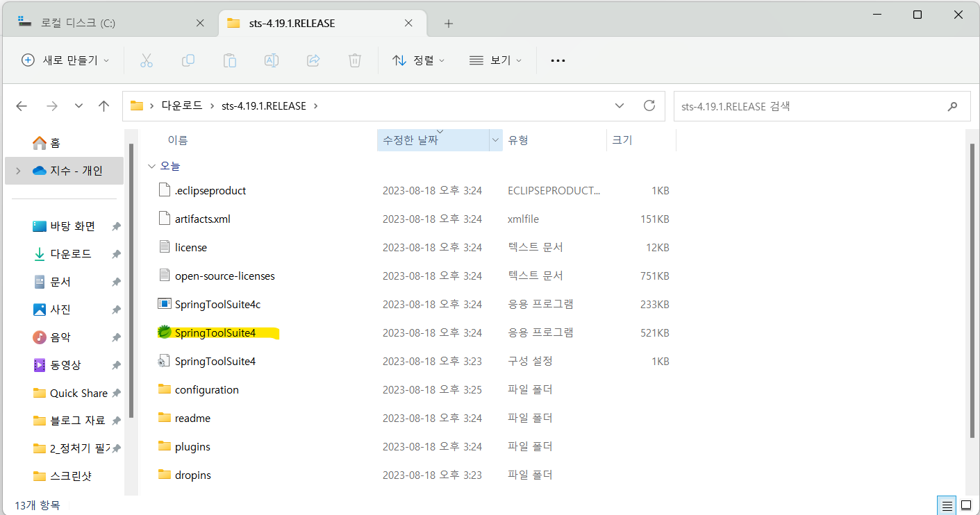Click the Rename icon in toolbar
The height and width of the screenshot is (515, 980).
click(272, 60)
